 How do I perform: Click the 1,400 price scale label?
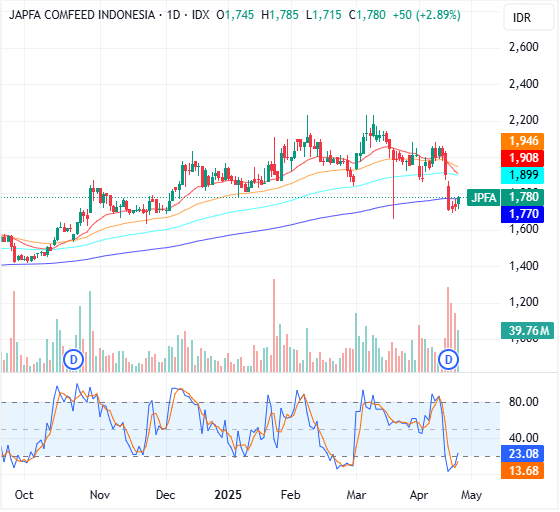point(524,266)
